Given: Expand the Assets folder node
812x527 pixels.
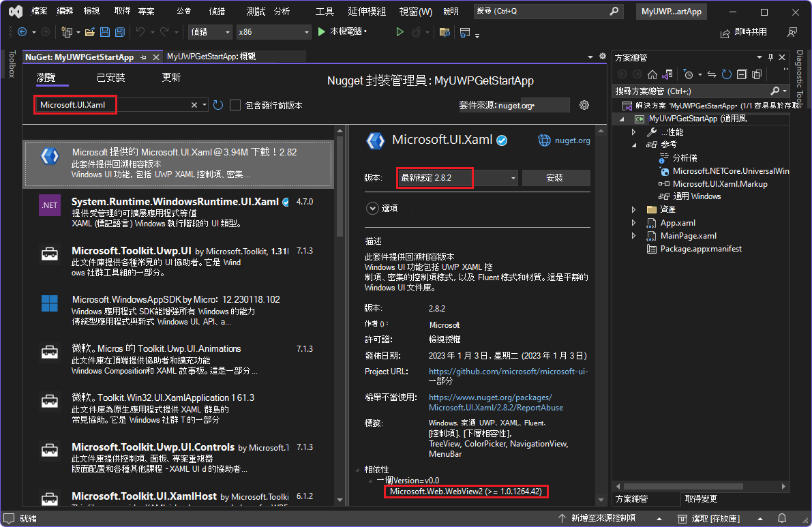Looking at the screenshot, I should (x=634, y=210).
